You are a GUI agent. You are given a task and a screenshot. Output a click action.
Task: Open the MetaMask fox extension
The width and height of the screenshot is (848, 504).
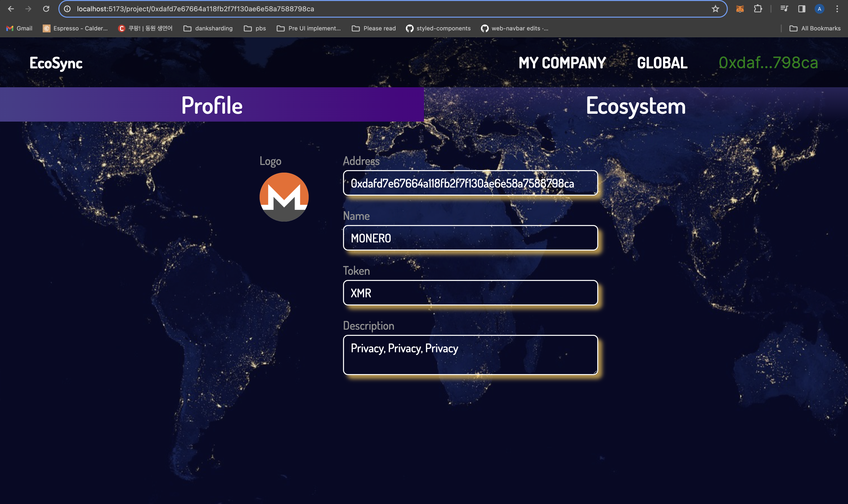[x=740, y=9]
